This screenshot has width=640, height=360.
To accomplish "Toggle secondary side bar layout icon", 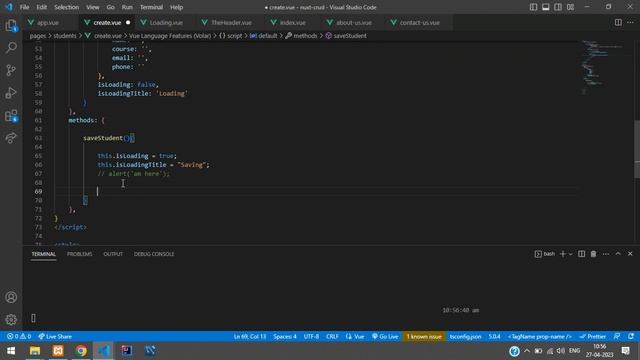I will (558, 7).
